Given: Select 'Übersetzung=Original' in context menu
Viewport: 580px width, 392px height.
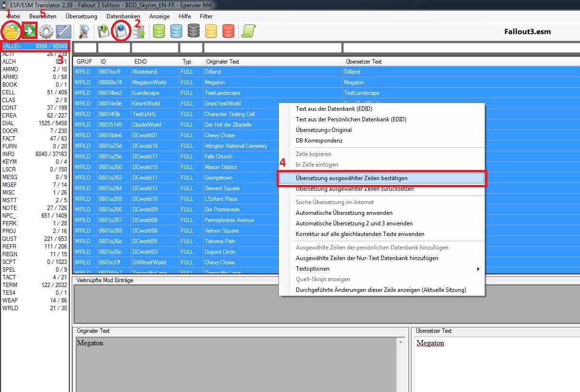Looking at the screenshot, I should pyautogui.click(x=382, y=130).
